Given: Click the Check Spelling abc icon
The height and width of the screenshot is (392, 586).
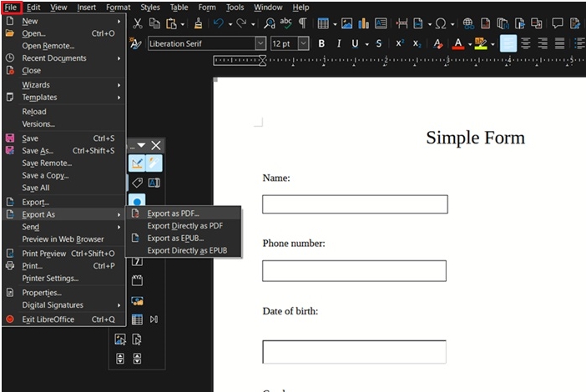Looking at the screenshot, I should coord(285,23).
